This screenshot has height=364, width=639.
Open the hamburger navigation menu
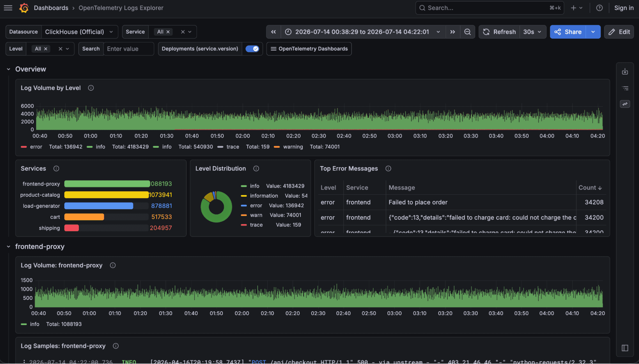coord(8,8)
